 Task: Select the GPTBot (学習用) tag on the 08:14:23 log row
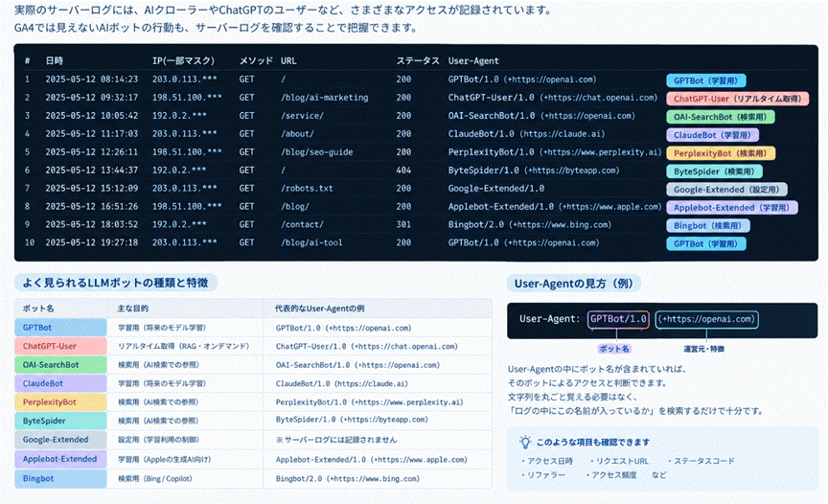click(x=706, y=80)
